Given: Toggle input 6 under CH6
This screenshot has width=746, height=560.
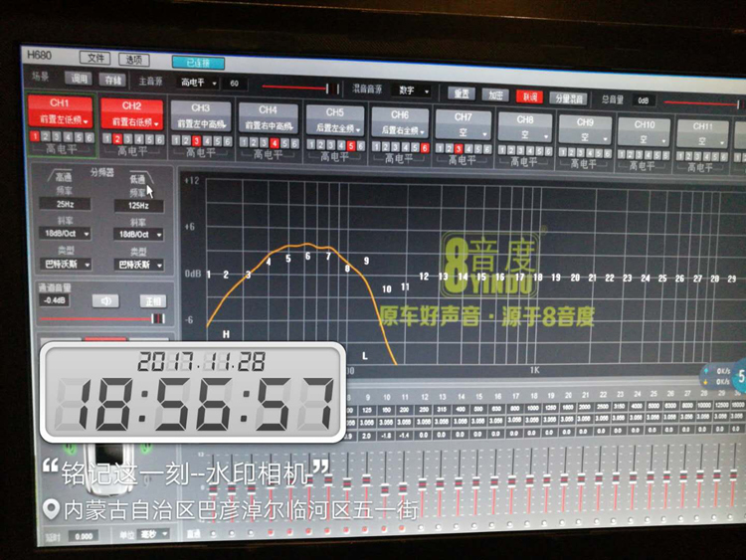Looking at the screenshot, I should 425,147.
